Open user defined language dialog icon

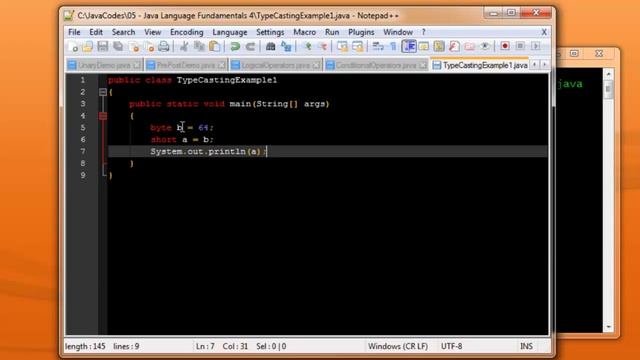(424, 47)
